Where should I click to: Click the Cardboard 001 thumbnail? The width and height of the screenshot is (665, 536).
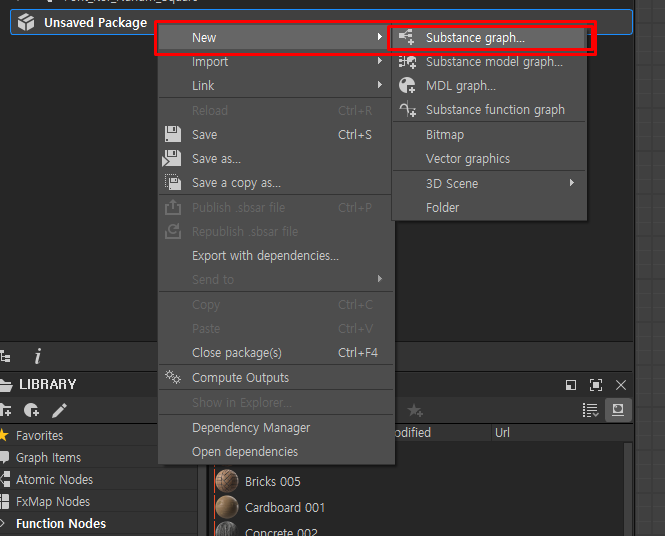pos(227,507)
